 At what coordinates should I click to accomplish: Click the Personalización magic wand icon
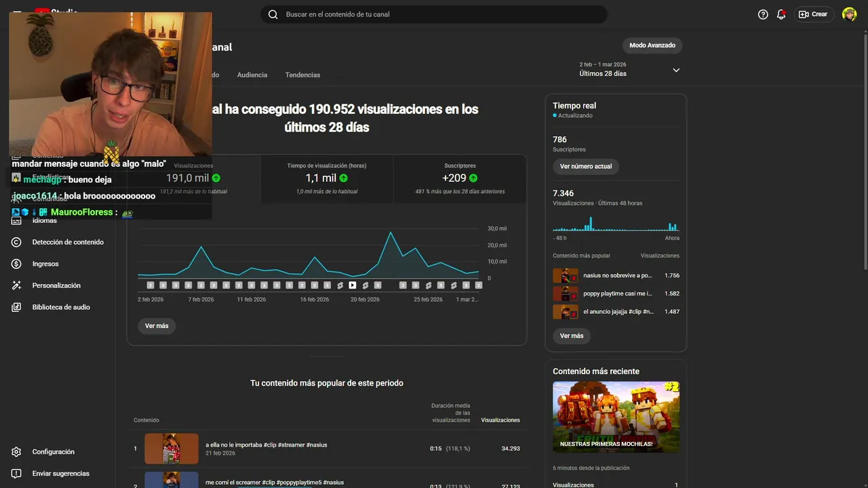tap(17, 285)
